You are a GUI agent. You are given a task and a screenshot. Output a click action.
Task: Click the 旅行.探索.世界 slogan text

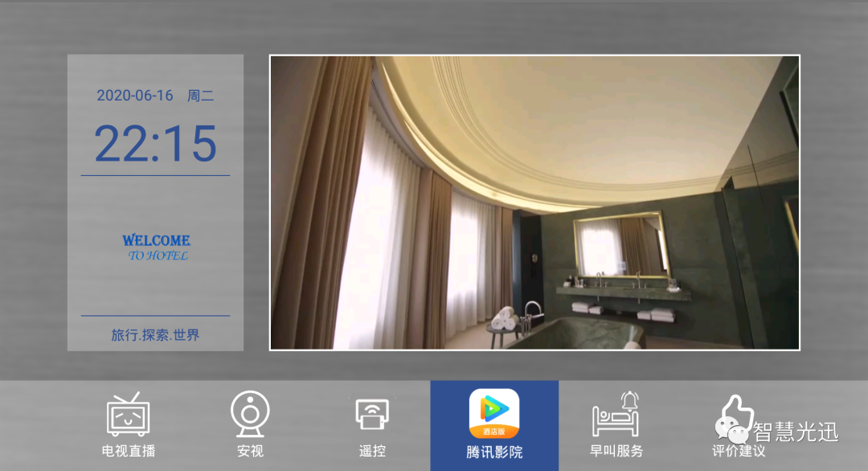pos(155,335)
